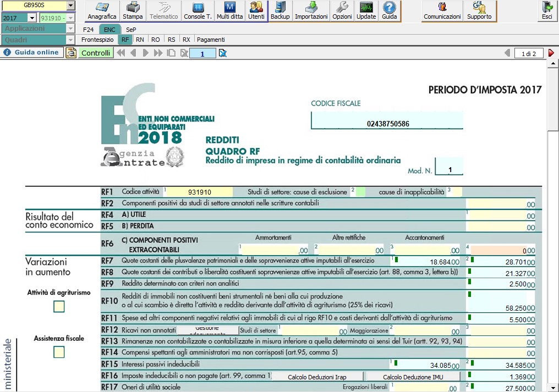The width and height of the screenshot is (559, 392).
Task: Open the RO quadro tab
Action: pyautogui.click(x=156, y=40)
